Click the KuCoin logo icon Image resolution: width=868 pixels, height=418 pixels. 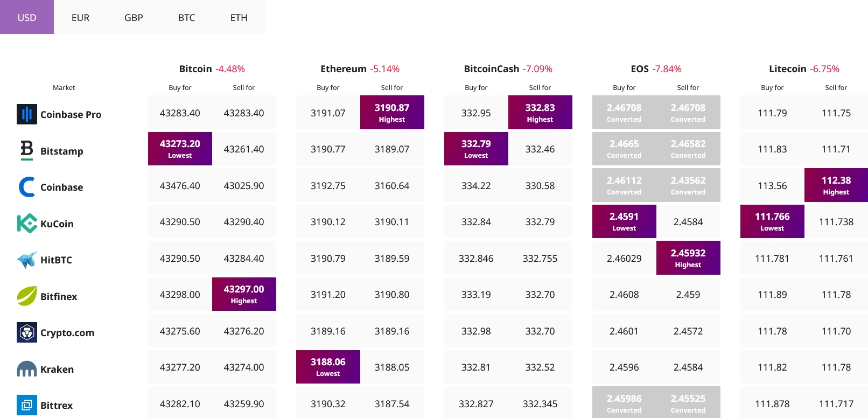[x=27, y=224]
